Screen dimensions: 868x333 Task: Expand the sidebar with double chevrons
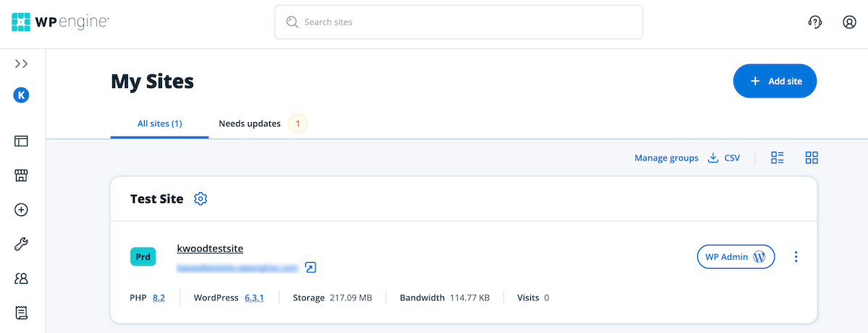(x=22, y=64)
